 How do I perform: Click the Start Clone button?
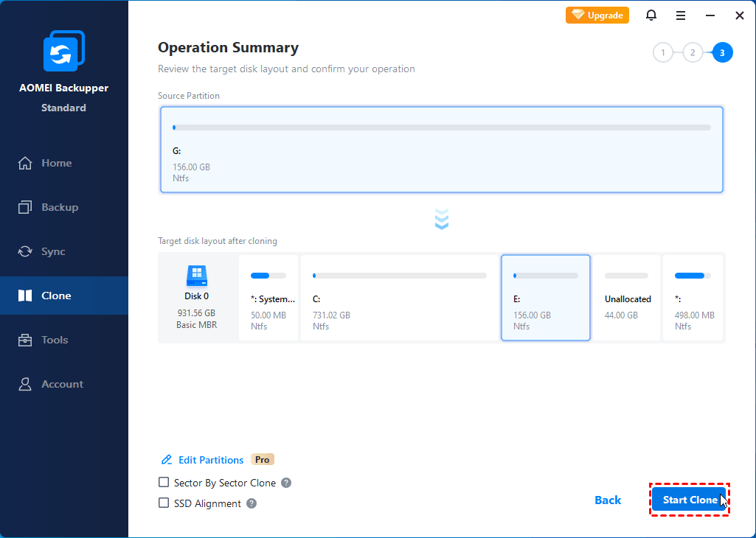[x=689, y=500]
